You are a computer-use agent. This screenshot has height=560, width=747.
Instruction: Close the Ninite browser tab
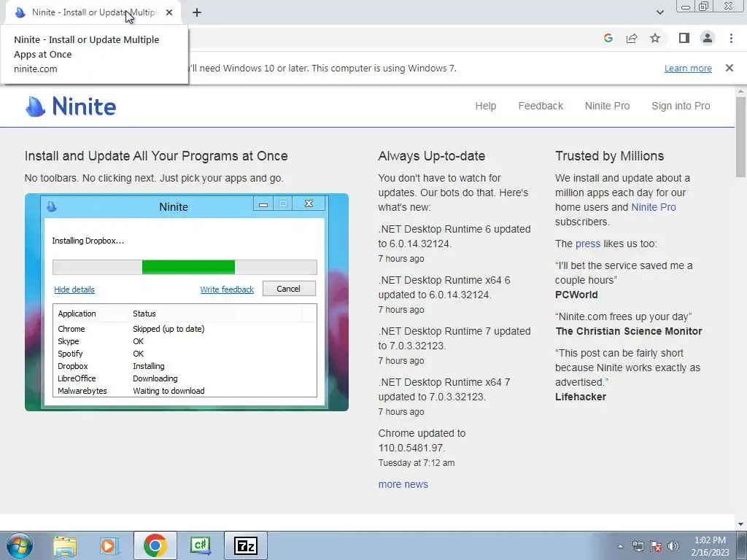tap(169, 12)
